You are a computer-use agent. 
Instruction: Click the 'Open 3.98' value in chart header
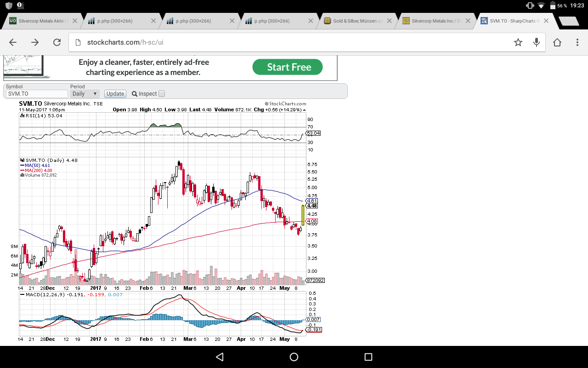125,110
